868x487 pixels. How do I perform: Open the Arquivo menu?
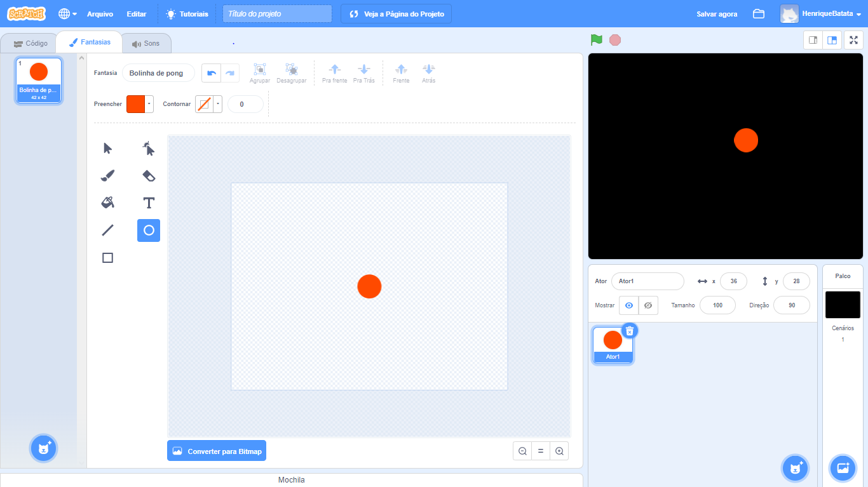(100, 13)
